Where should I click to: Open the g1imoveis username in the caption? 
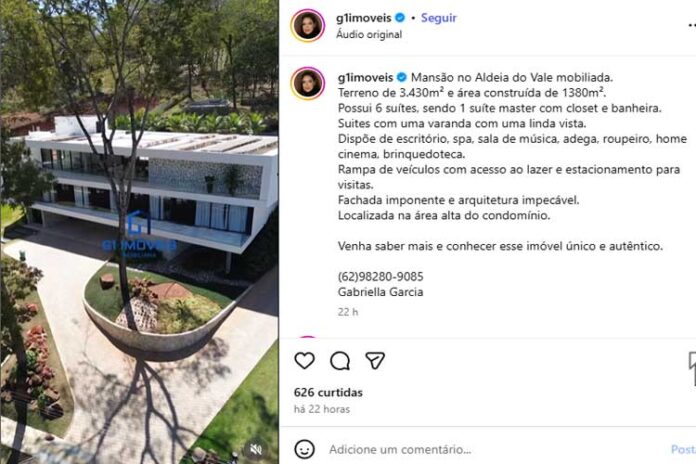(x=365, y=77)
